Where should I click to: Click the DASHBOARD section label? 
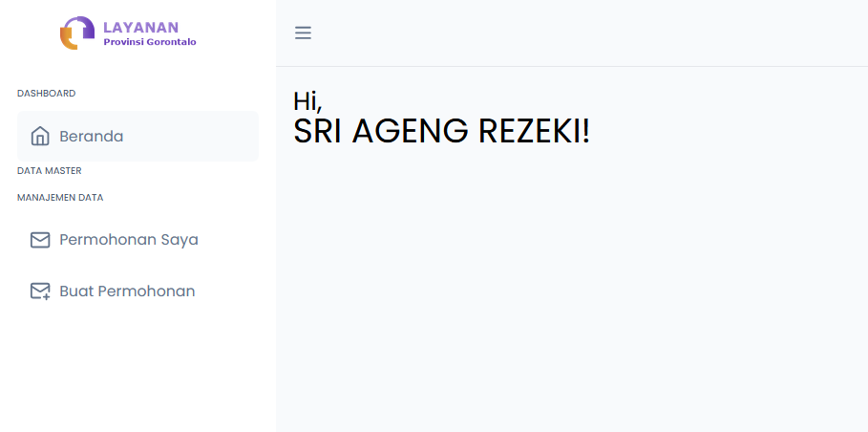[x=47, y=93]
